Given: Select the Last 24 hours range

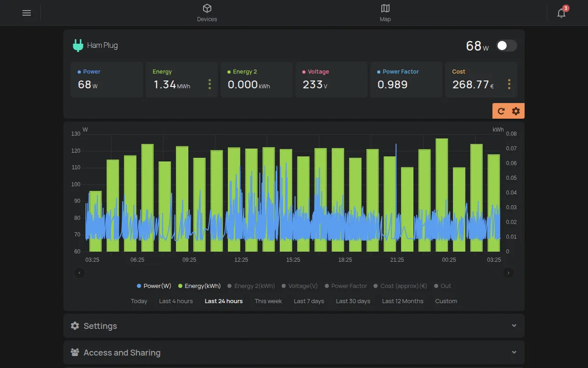Looking at the screenshot, I should (x=224, y=301).
